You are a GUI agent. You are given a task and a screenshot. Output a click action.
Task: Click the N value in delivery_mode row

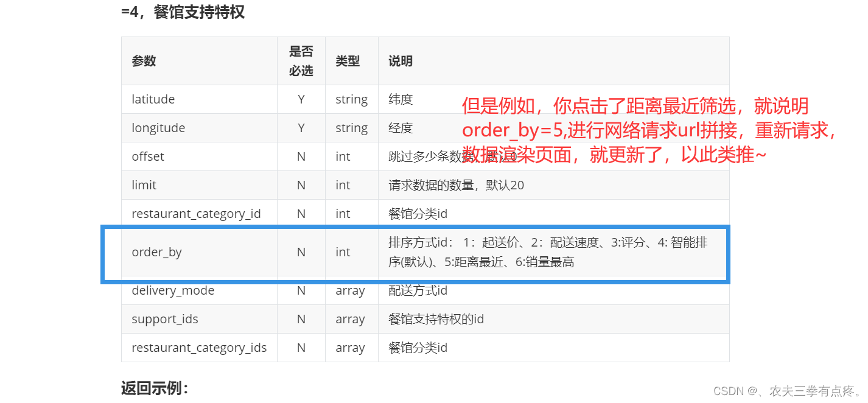pyautogui.click(x=301, y=290)
